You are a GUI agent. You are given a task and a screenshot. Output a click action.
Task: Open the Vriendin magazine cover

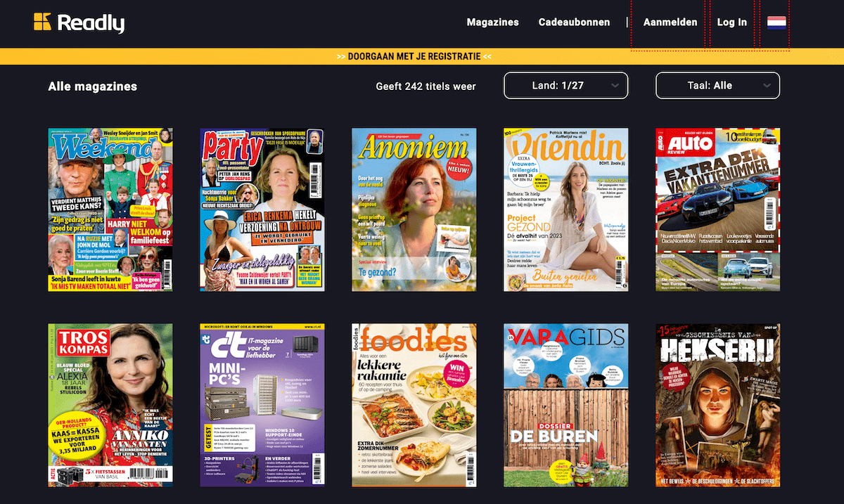(x=566, y=209)
